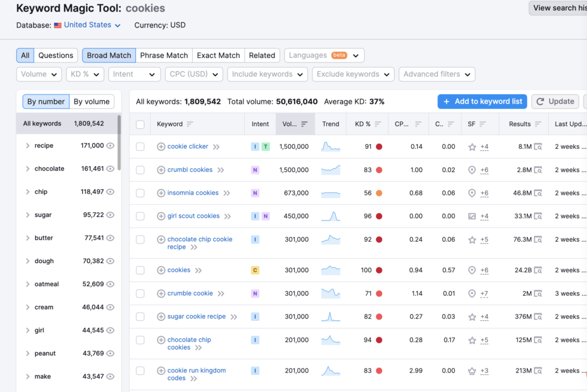587x392 pixels.
Task: Sort by SF column sort icon
Action: pyautogui.click(x=483, y=124)
